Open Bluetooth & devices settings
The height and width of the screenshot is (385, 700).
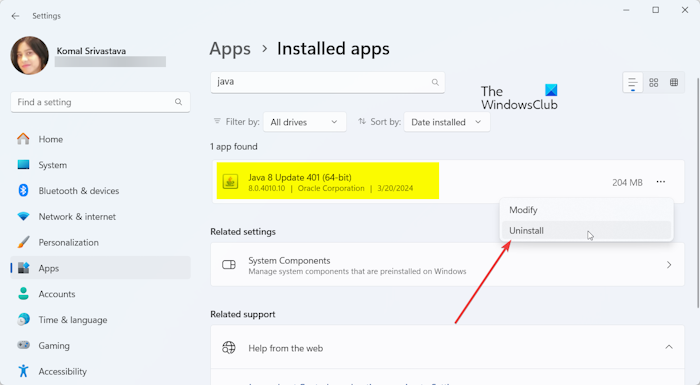pyautogui.click(x=100, y=191)
